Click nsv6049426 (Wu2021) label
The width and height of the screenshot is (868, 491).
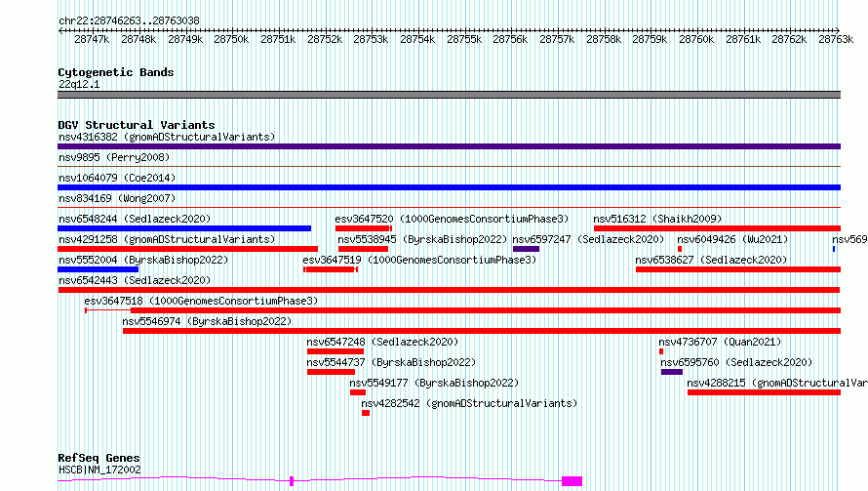[x=732, y=239]
